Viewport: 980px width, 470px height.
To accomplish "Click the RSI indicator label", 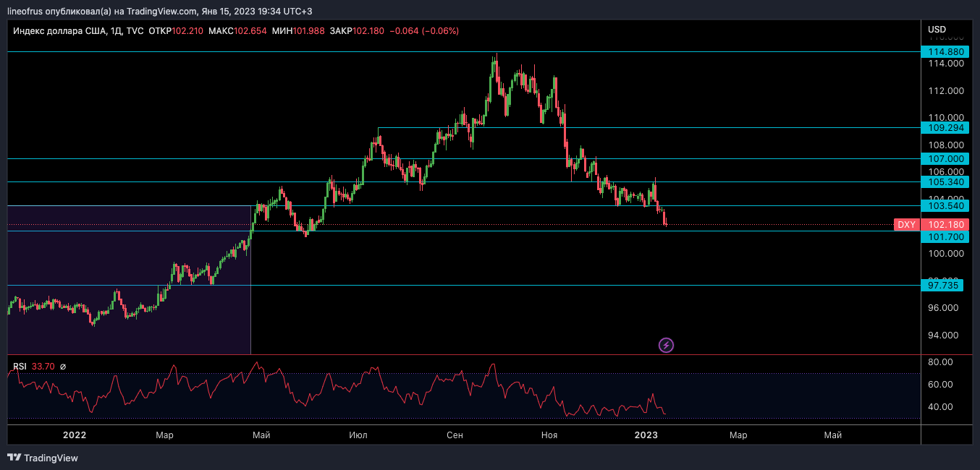I will [x=20, y=367].
